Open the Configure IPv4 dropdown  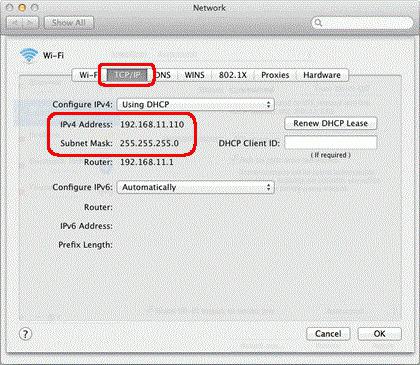[x=196, y=104]
